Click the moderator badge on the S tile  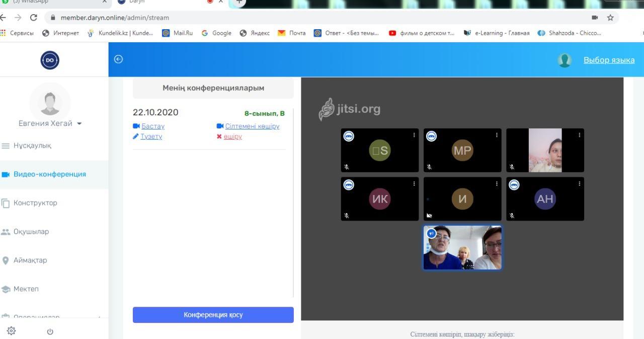(x=349, y=136)
